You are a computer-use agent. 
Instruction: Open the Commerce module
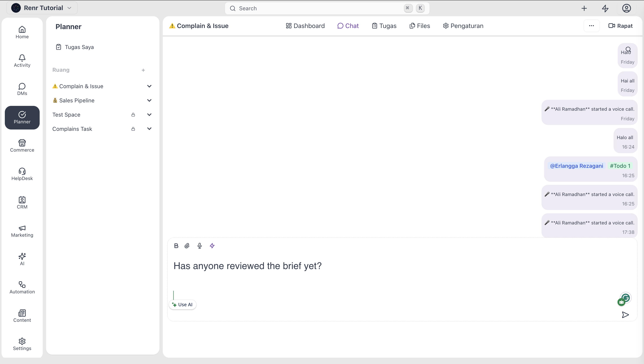click(22, 146)
